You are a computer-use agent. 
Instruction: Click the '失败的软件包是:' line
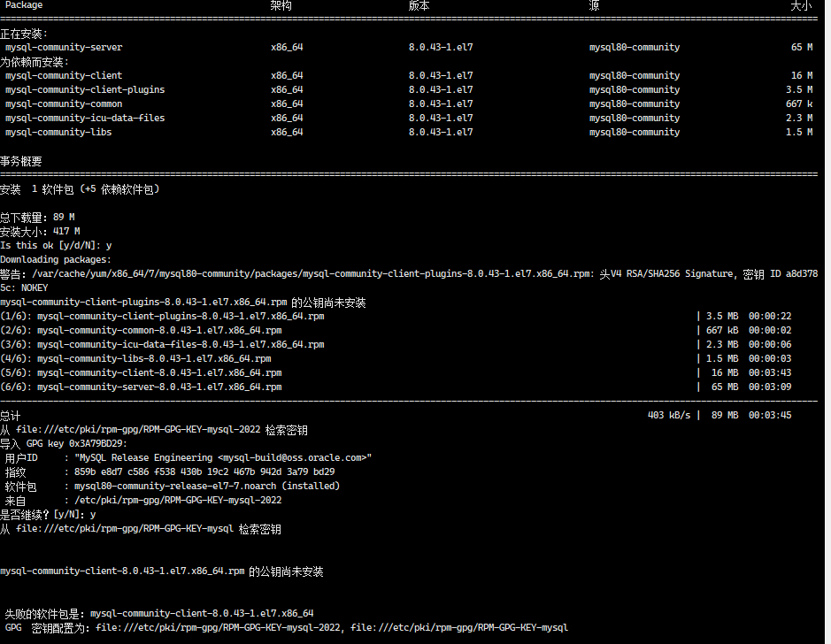point(159,614)
